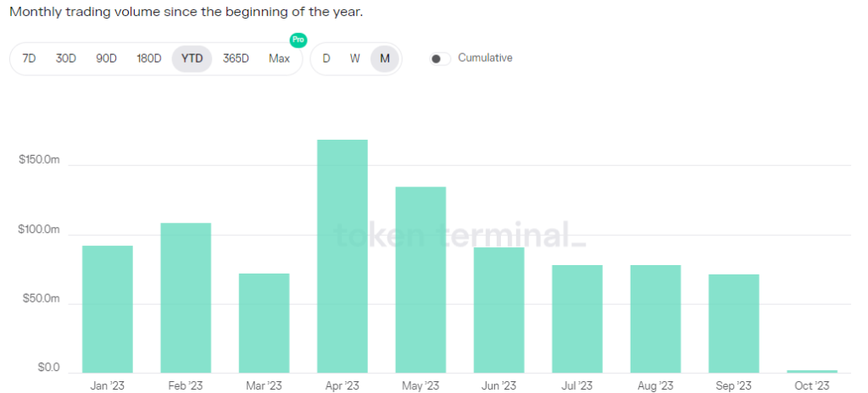This screenshot has height=393, width=868.
Task: Select monthly (M) granularity
Action: (x=385, y=58)
